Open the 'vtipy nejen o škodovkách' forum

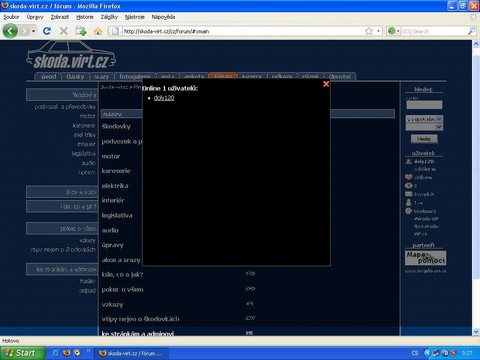click(x=140, y=319)
